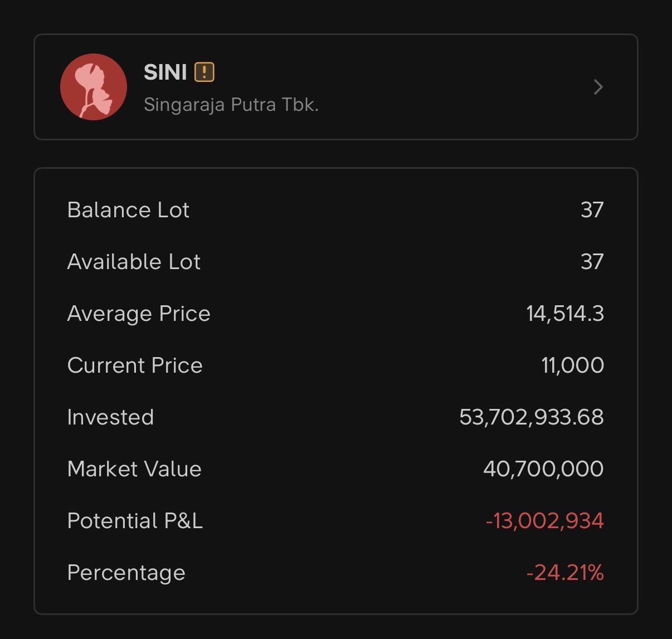Click the Invested label
672x639 pixels.
[110, 417]
